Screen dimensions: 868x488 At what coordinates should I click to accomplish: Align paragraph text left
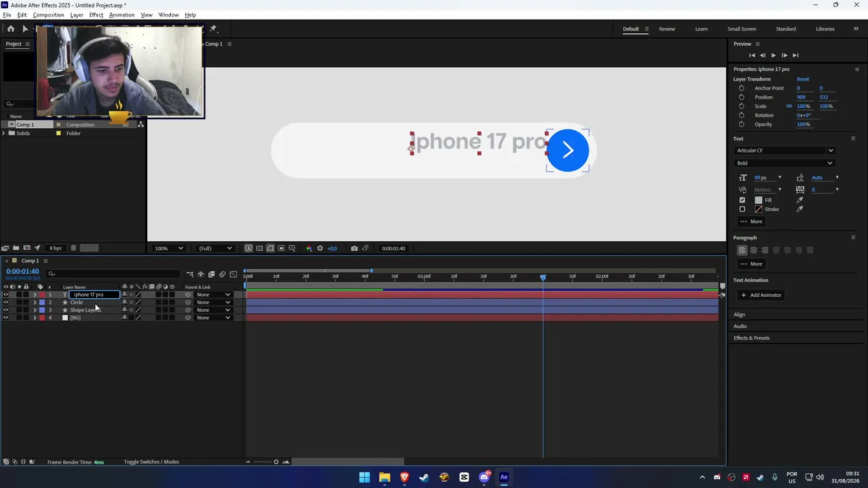pyautogui.click(x=742, y=250)
